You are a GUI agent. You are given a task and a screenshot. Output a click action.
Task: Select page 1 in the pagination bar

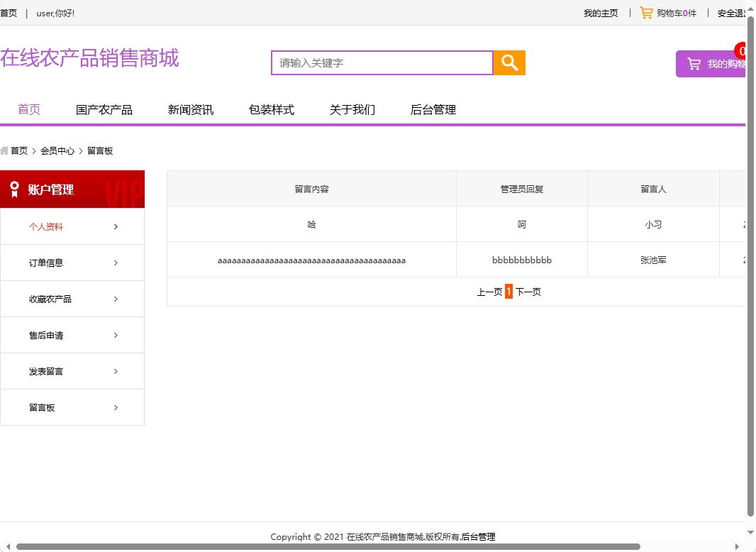coord(508,291)
